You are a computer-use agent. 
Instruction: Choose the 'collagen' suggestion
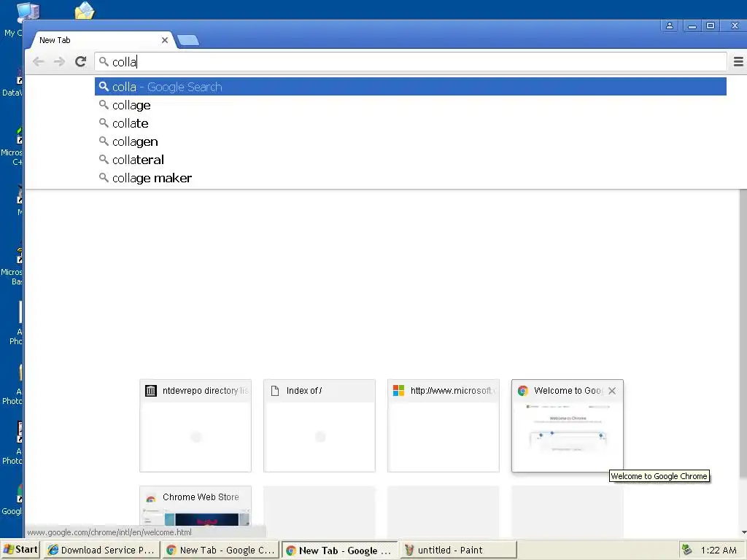coord(411,141)
